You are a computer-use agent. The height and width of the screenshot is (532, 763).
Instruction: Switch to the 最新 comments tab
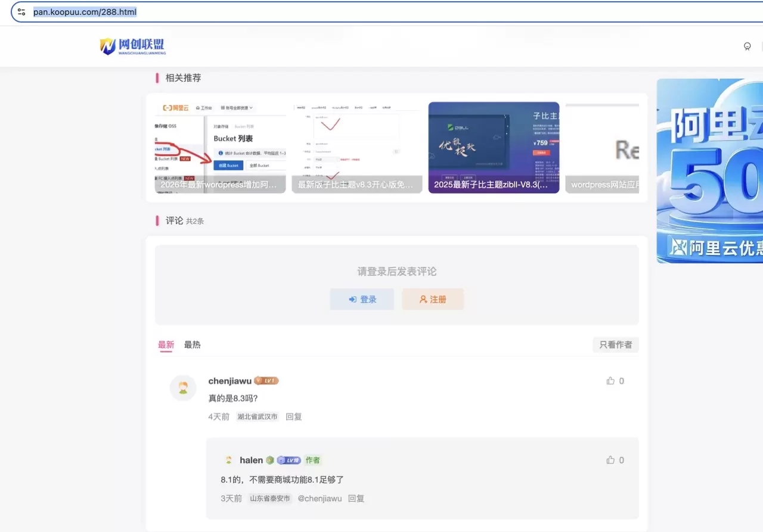[x=166, y=345]
